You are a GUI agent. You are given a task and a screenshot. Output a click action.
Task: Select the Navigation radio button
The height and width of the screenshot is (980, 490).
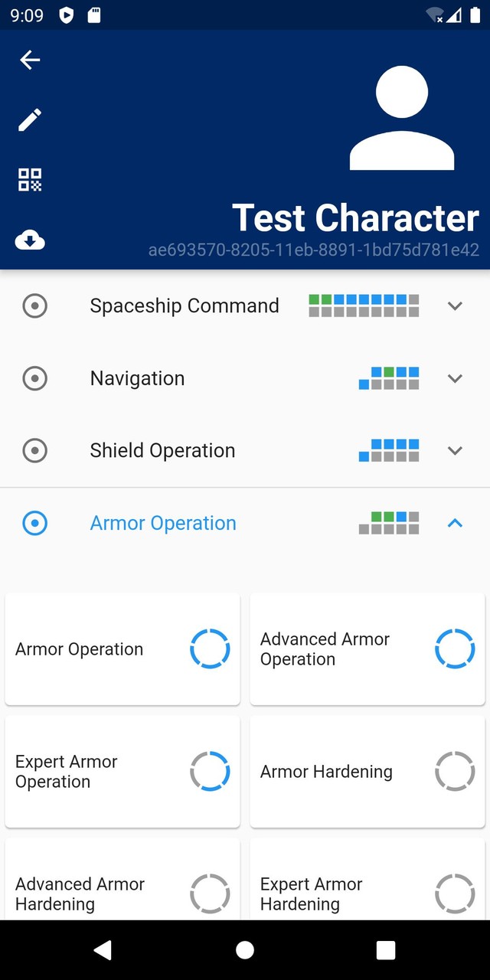(34, 378)
